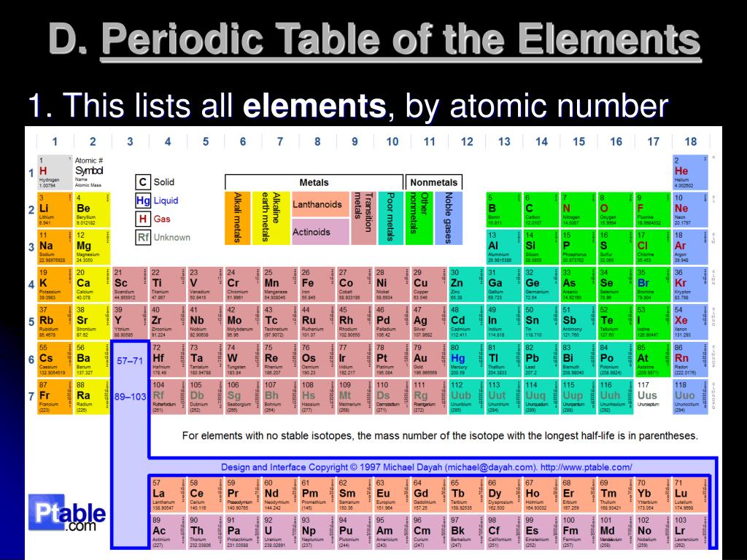747x560 pixels.
Task: Select the Plutonium (Pu) element cell
Action: click(x=354, y=532)
